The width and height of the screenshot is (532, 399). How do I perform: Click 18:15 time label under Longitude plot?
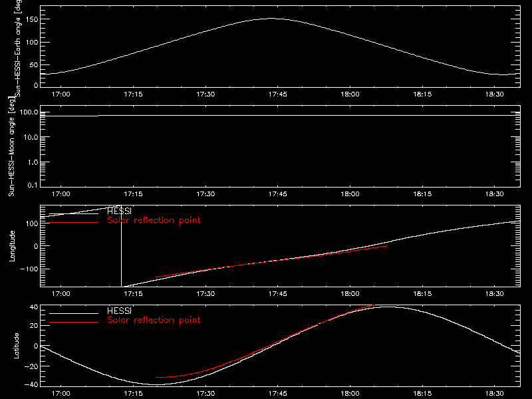point(422,293)
